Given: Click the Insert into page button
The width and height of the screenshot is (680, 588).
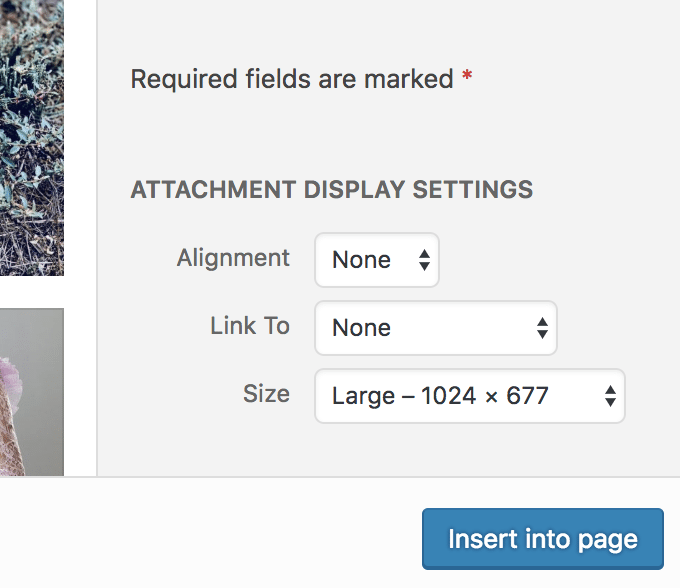Looking at the screenshot, I should pos(543,539).
